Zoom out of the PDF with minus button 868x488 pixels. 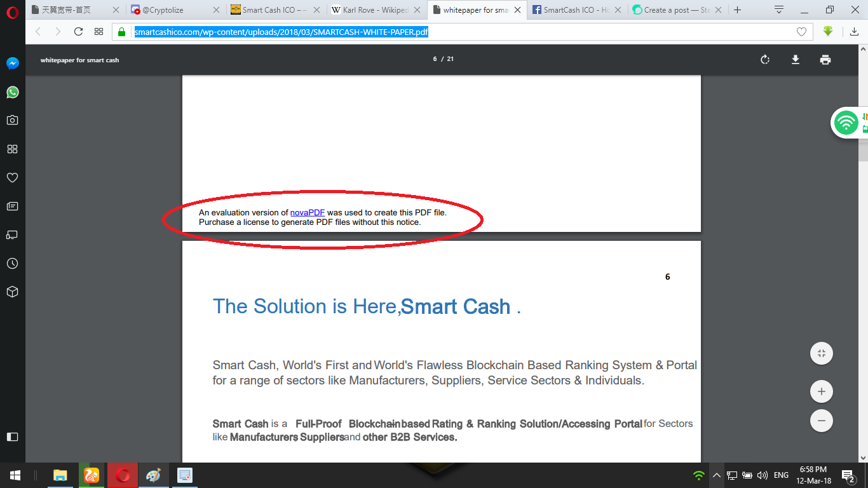click(x=822, y=421)
